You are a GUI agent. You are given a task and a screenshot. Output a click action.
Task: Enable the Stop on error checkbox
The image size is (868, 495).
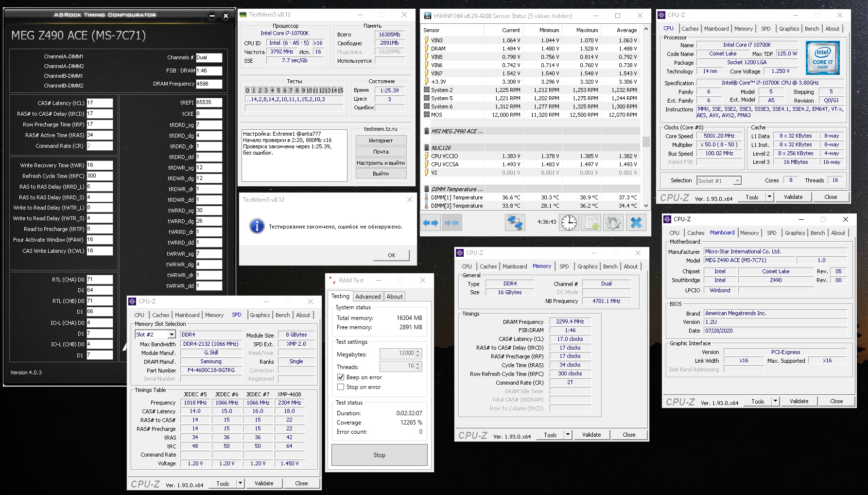click(x=341, y=387)
